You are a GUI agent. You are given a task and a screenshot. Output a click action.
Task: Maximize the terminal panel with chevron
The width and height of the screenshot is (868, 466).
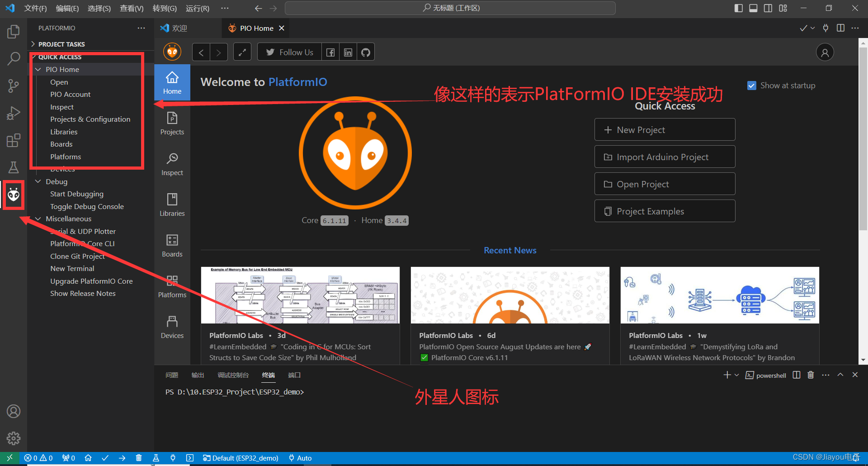tap(840, 375)
